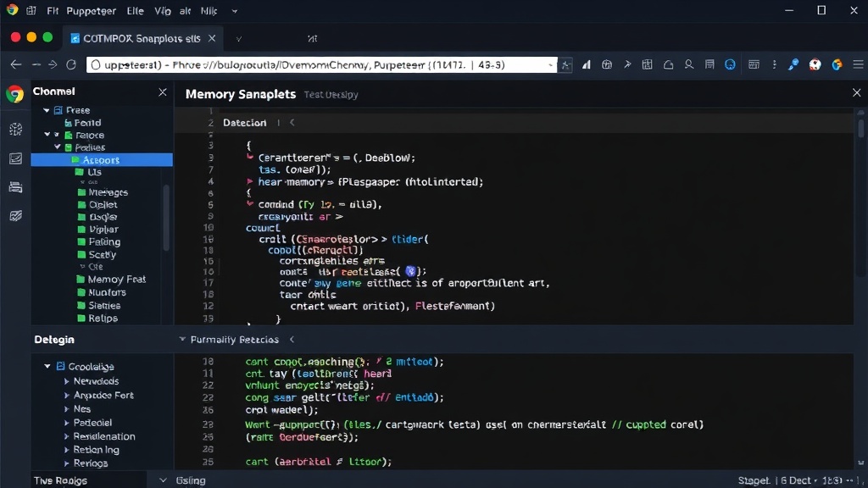Open the Fit menu in the menu bar

(53, 11)
